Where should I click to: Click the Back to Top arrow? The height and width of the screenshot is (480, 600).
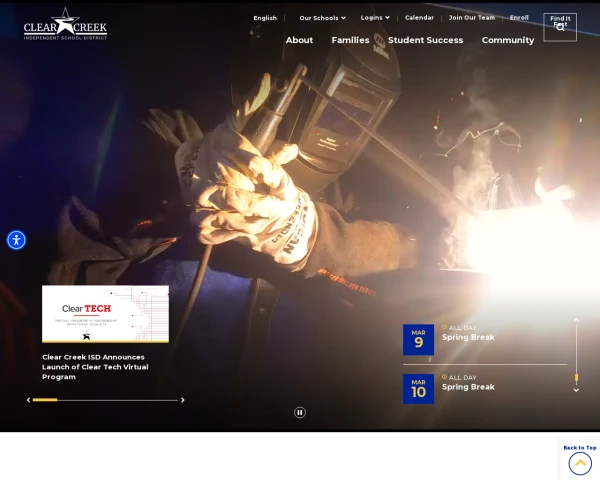(580, 463)
